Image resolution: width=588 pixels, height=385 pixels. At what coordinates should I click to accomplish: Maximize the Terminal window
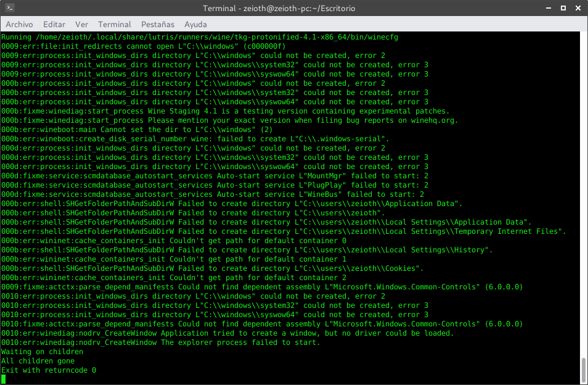point(563,8)
